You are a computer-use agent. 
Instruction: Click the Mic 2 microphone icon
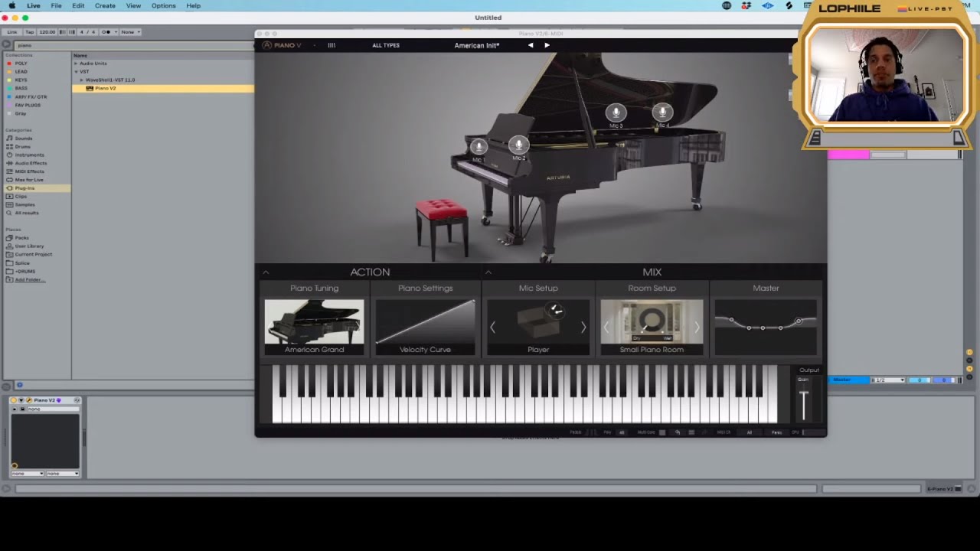click(x=519, y=145)
